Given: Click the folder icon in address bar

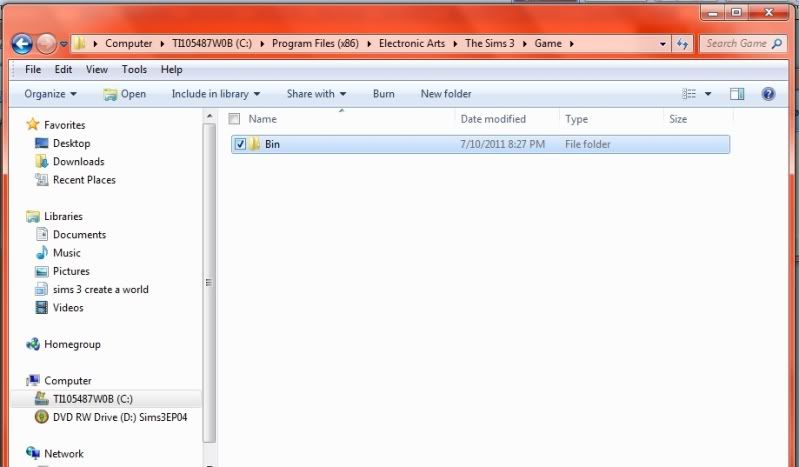Looking at the screenshot, I should point(79,43).
